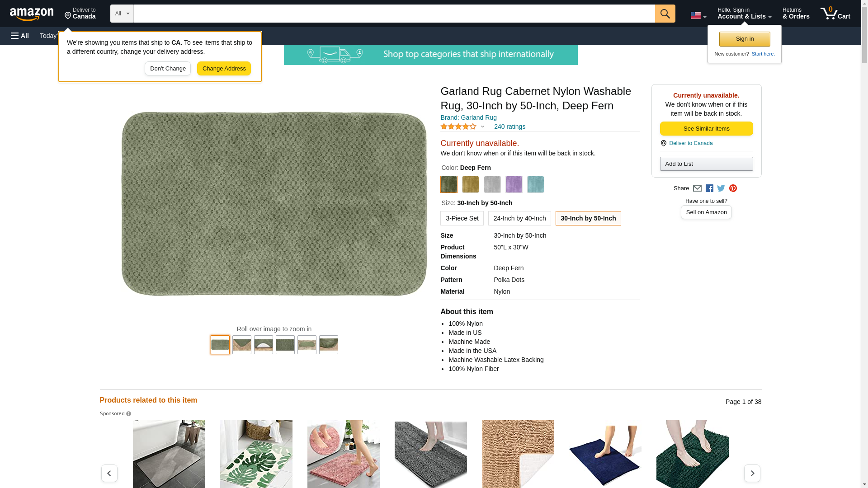Screen dimensions: 868x488
Task: Open the All hamburger menu
Action: [20, 36]
